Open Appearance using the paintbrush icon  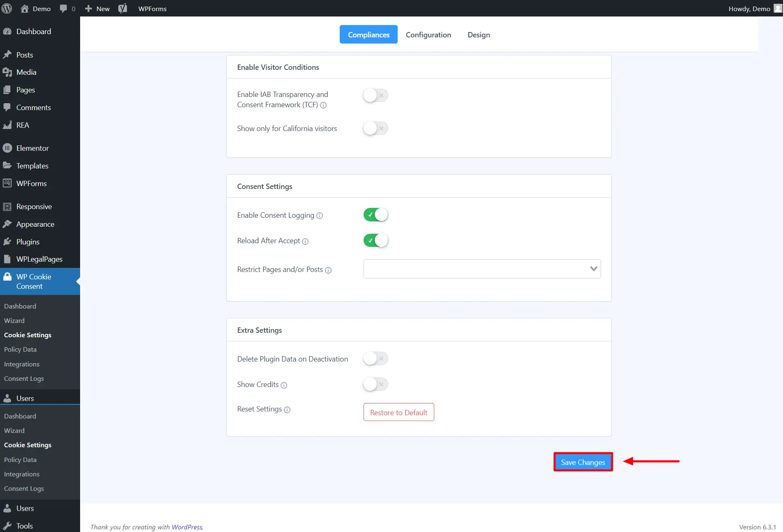coord(7,224)
